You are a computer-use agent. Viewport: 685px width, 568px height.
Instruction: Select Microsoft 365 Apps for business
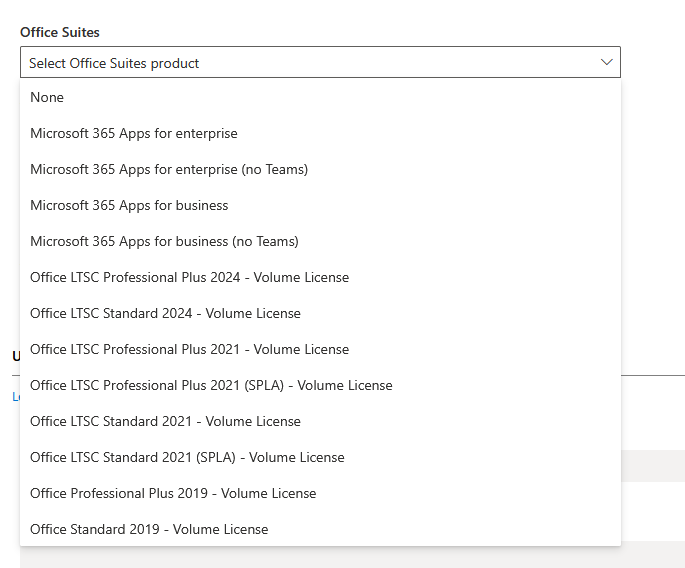(129, 205)
